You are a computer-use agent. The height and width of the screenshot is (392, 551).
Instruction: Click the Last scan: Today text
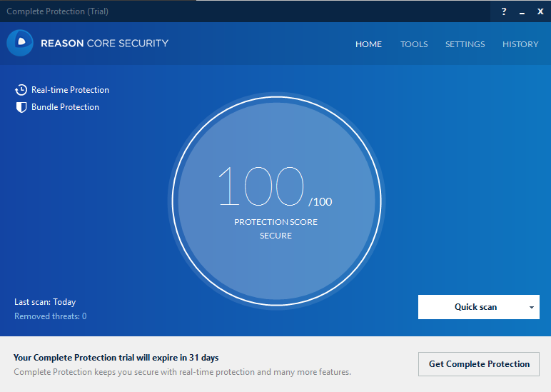(x=45, y=302)
